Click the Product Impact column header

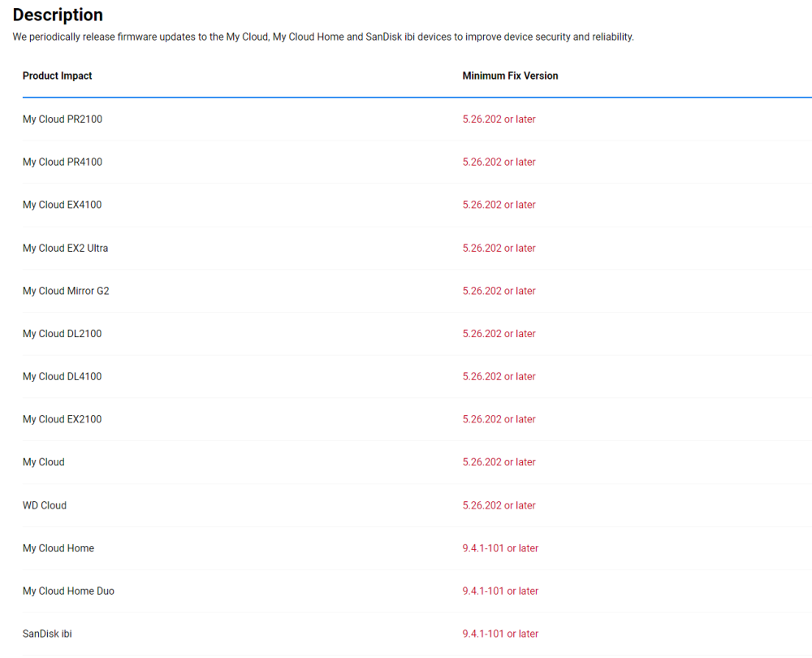[58, 76]
